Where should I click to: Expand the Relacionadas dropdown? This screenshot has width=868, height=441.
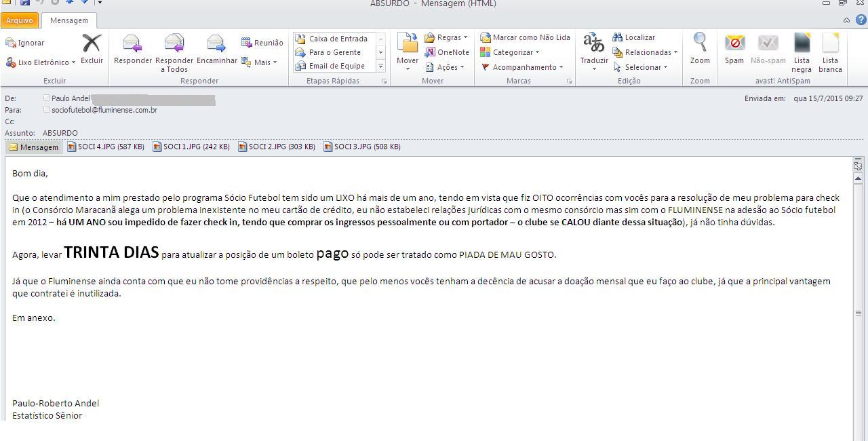(x=645, y=52)
